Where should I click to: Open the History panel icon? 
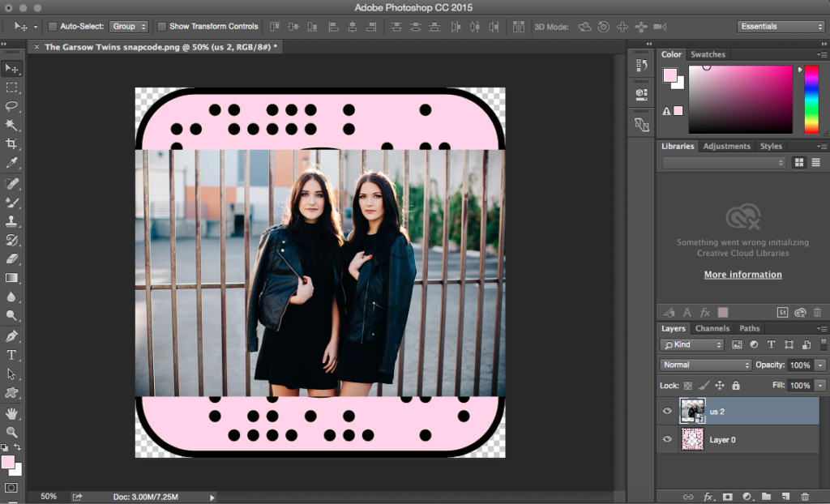click(642, 65)
